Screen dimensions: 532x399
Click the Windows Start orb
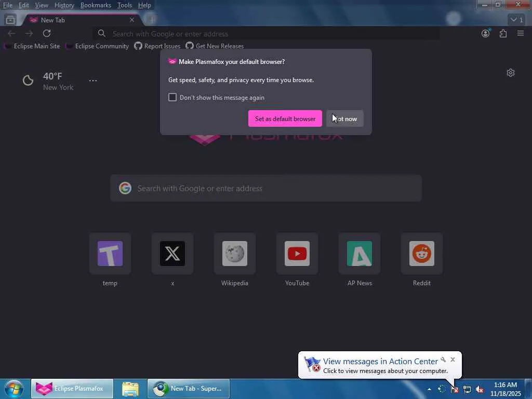14,389
